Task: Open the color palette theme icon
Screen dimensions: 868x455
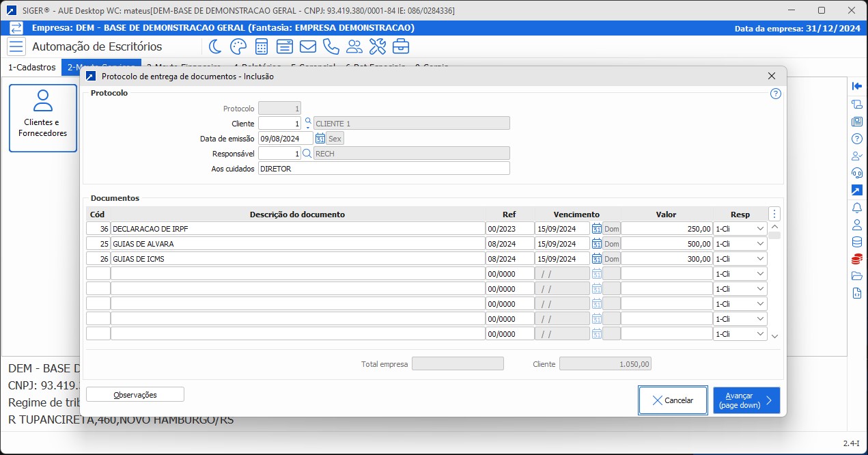Action: tap(238, 46)
